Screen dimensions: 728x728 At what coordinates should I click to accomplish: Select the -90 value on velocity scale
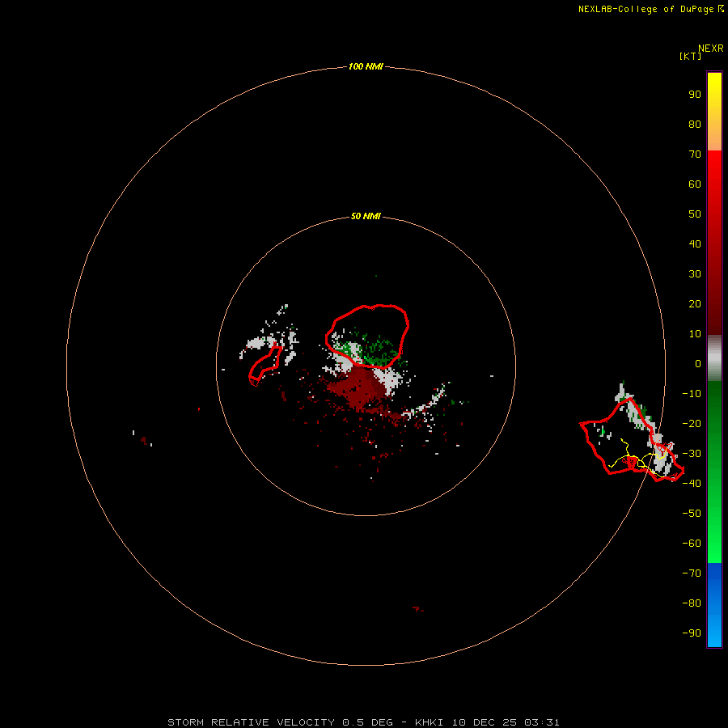[692, 633]
